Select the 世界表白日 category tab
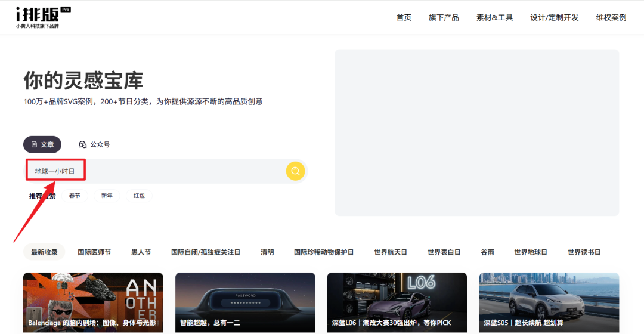 pyautogui.click(x=444, y=252)
